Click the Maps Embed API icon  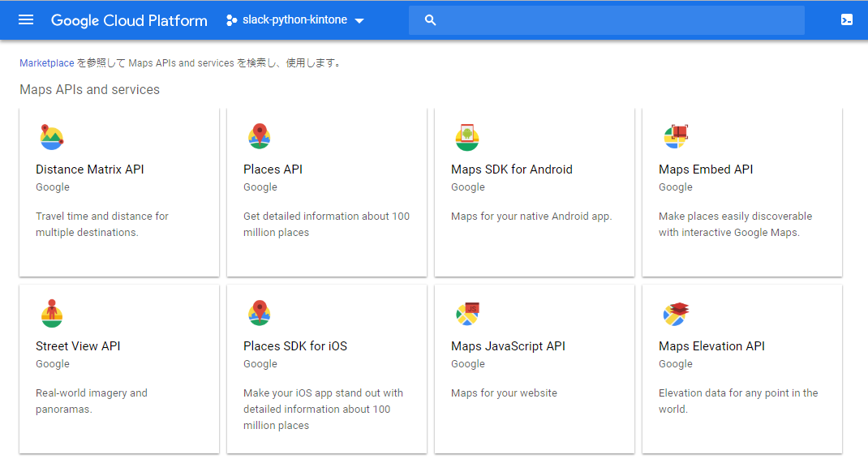(x=676, y=136)
